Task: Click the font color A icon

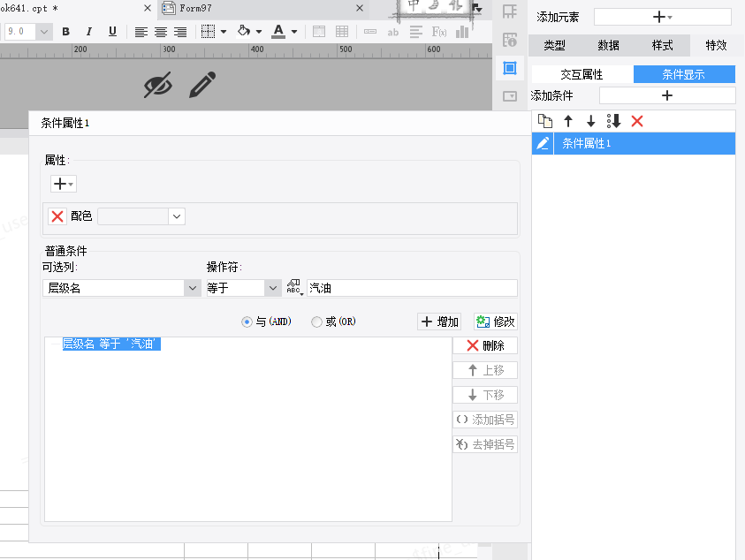Action: (278, 32)
